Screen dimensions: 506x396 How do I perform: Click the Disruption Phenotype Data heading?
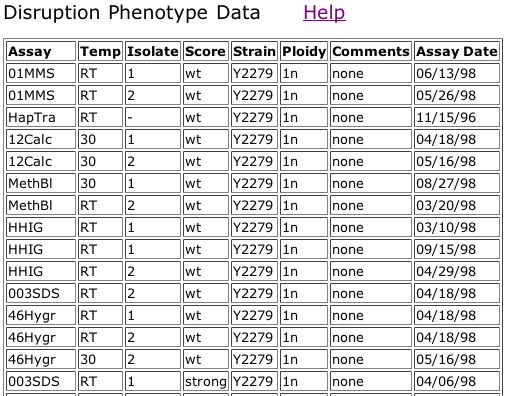(132, 13)
